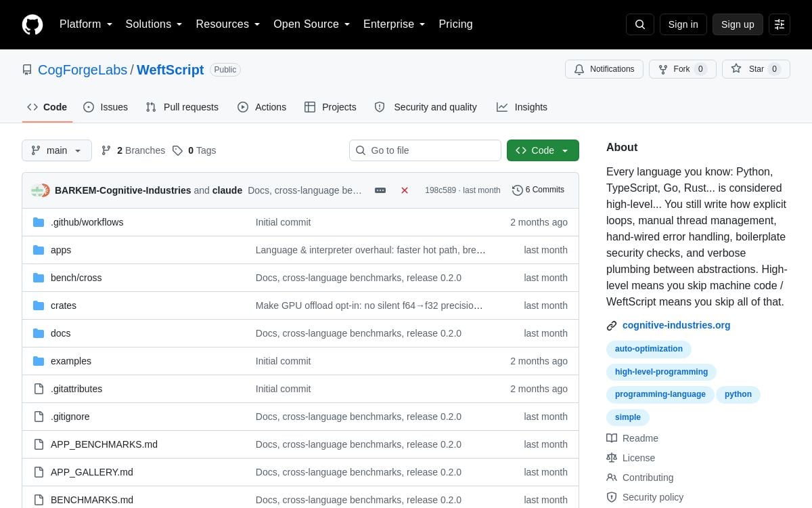Expand the Enterprise dropdown menu
This screenshot has height=508, width=812.
tap(394, 24)
